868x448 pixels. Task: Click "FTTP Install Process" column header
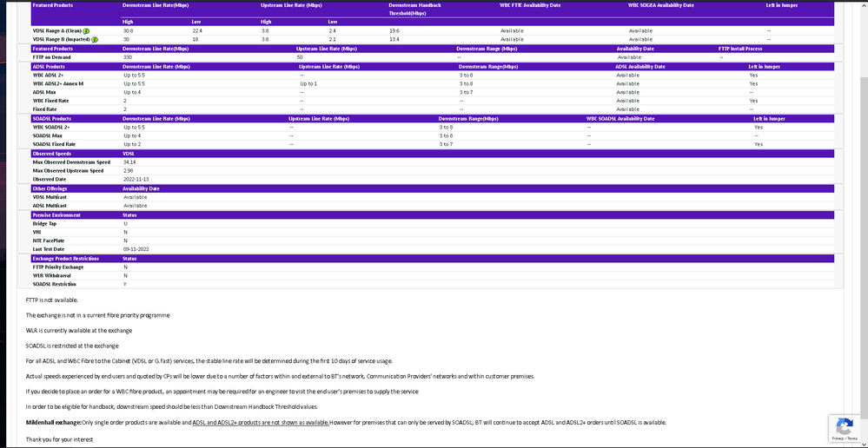click(x=740, y=49)
